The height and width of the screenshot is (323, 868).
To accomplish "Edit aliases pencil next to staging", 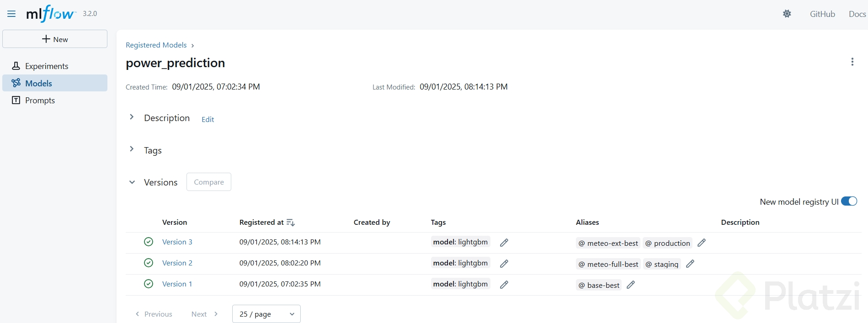I will [x=690, y=264].
